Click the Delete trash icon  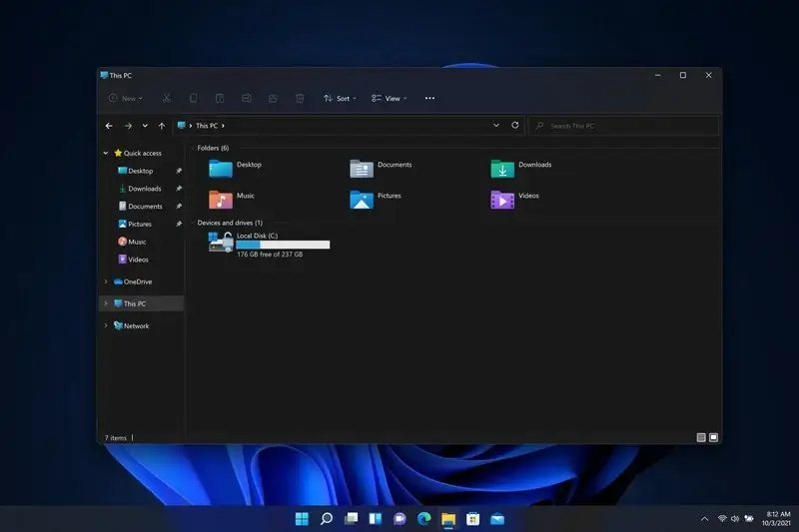(300, 98)
